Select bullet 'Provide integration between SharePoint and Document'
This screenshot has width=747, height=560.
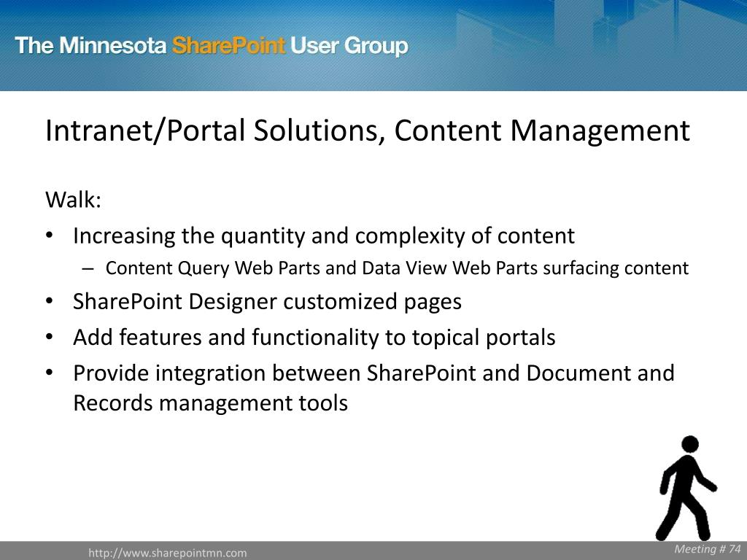click(x=373, y=388)
